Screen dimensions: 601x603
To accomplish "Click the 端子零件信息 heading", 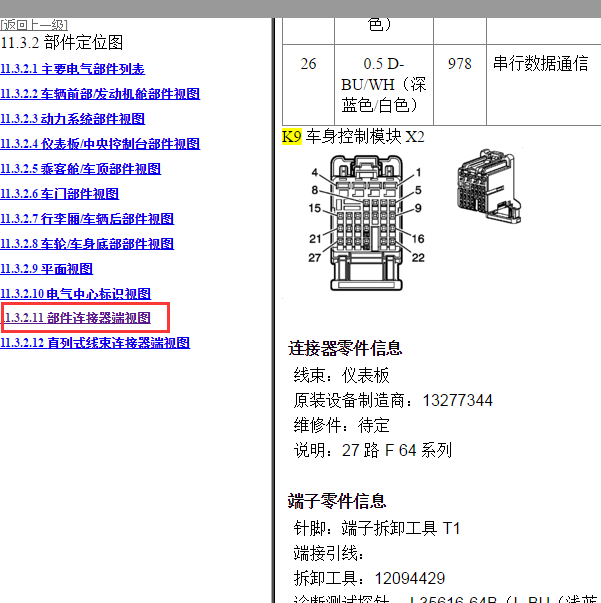I will pos(337,501).
